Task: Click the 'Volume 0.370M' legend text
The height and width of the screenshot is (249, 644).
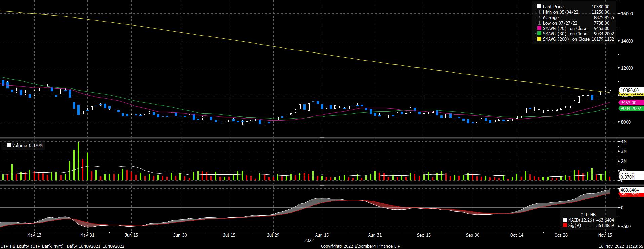Action: (x=28, y=145)
